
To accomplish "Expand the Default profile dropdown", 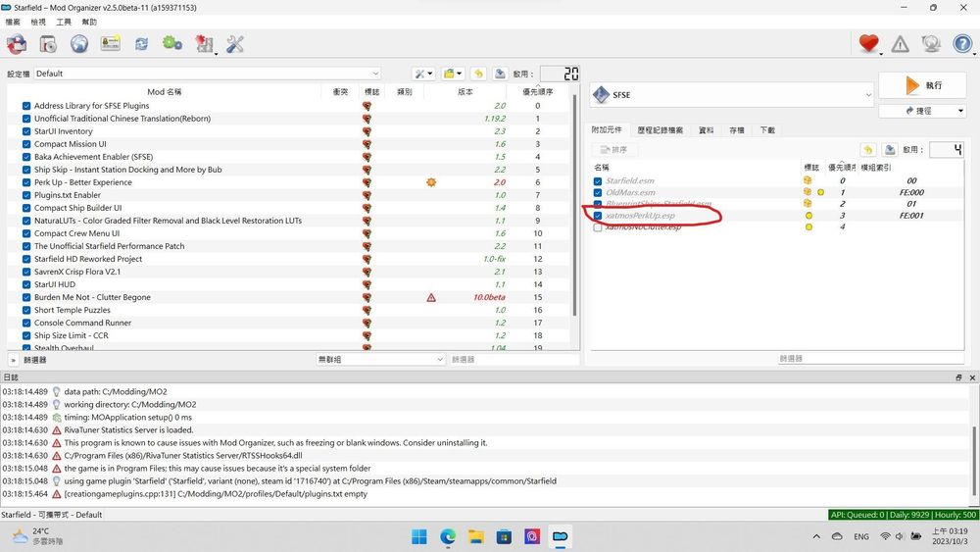I will tap(208, 74).
